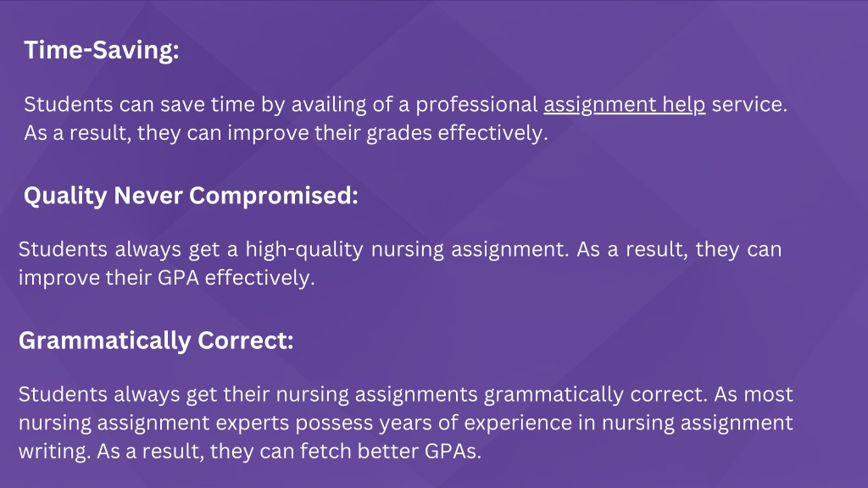This screenshot has height=488, width=868.
Task: Click the word "service." after the link
Action: tap(749, 104)
